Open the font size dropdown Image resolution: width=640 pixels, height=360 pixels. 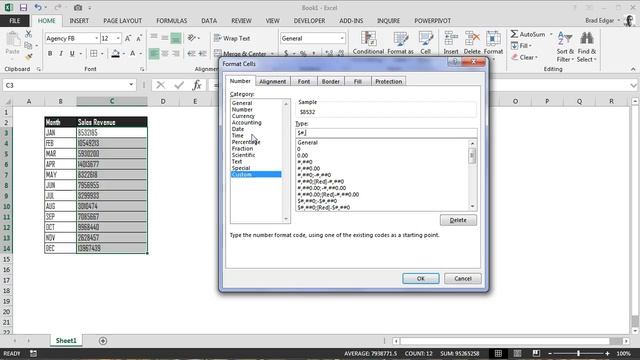[x=118, y=38]
